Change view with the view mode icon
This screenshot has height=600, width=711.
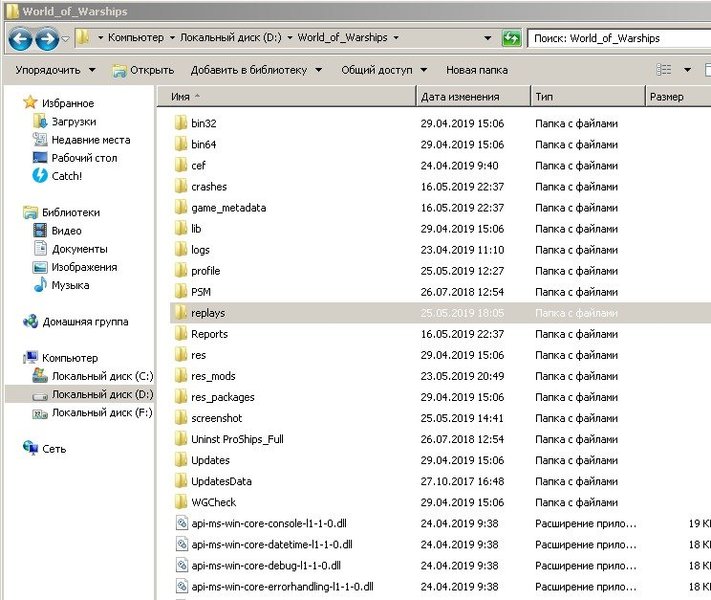pos(664,70)
